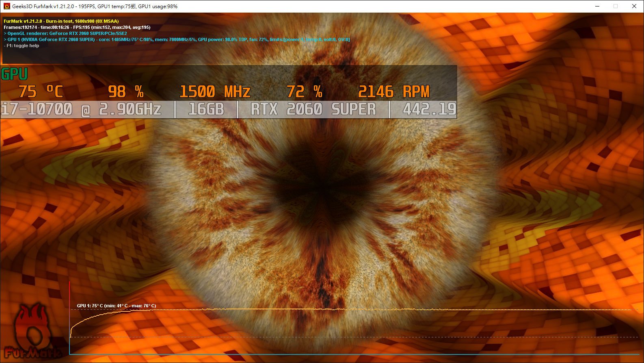This screenshot has width=644, height=363.
Task: Click the 'OpenGL renderer: GeForce RTX 2060 SUPER' line
Action: pyautogui.click(x=65, y=33)
